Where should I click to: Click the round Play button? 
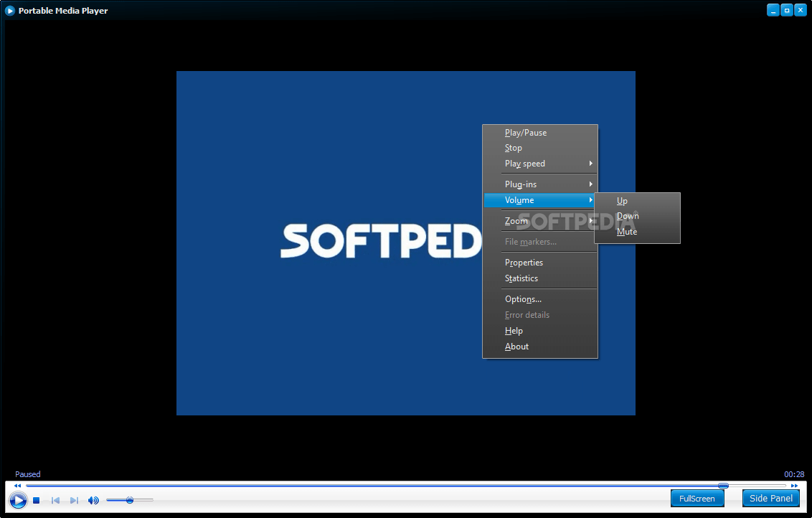click(x=18, y=500)
